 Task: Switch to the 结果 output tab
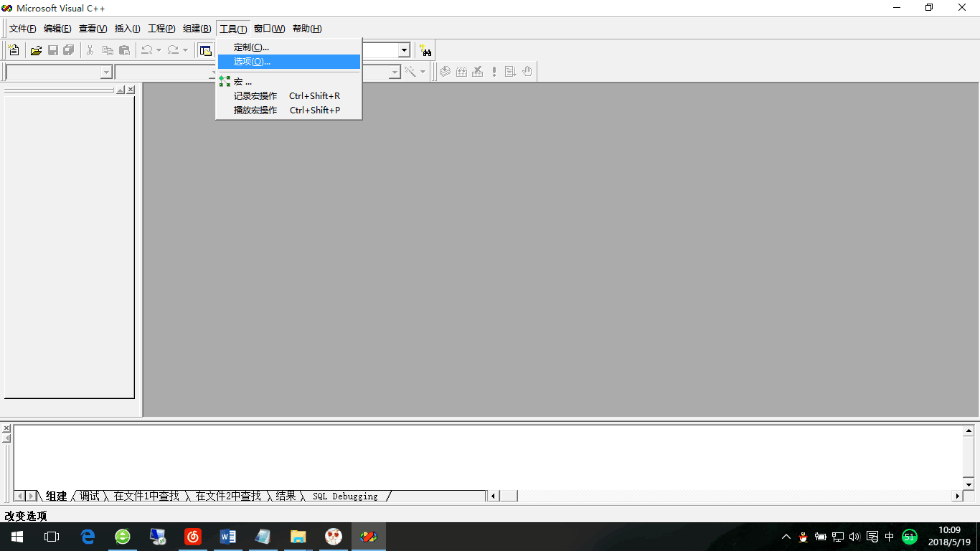286,496
